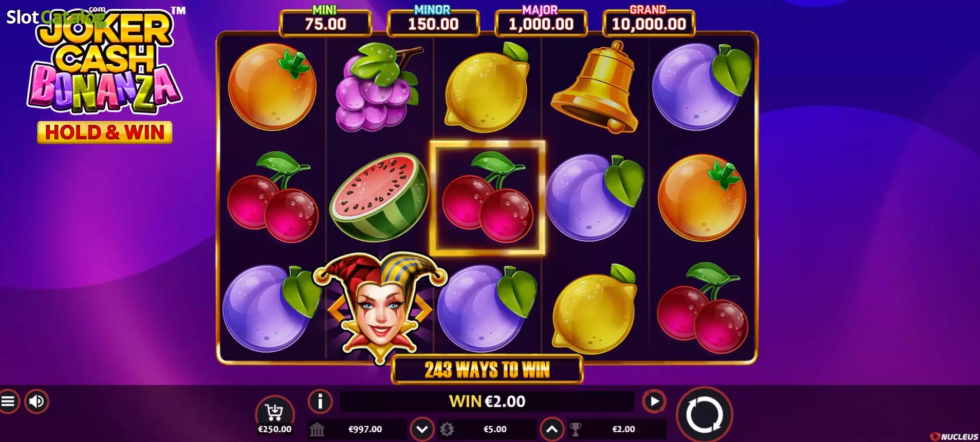980x442 pixels.
Task: Open the buy feature cart €250.00
Action: pos(274,416)
